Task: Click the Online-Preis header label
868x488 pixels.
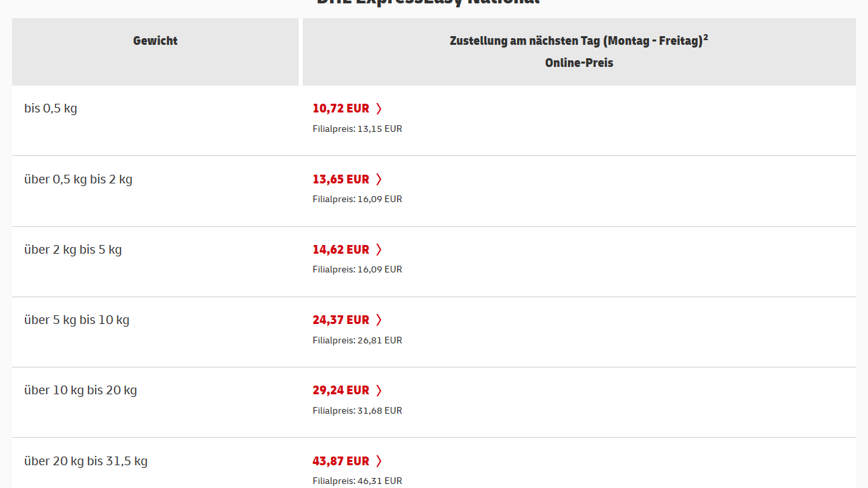Action: (x=579, y=63)
